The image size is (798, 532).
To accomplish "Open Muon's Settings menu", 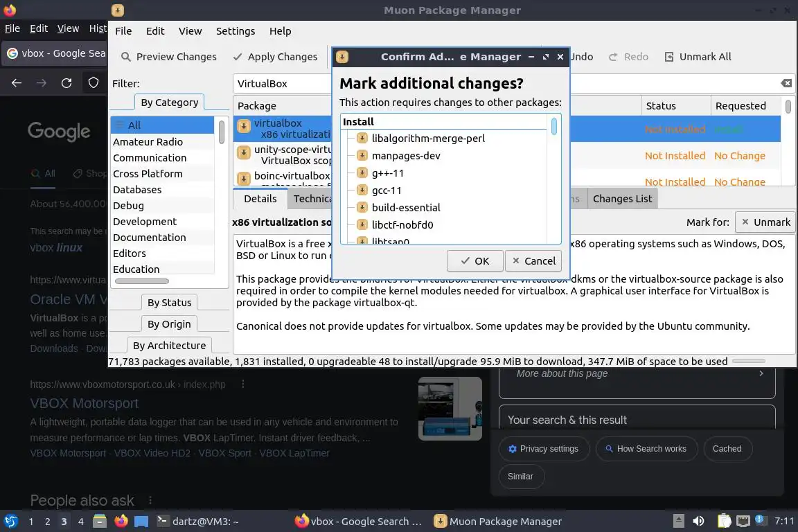I will click(235, 31).
